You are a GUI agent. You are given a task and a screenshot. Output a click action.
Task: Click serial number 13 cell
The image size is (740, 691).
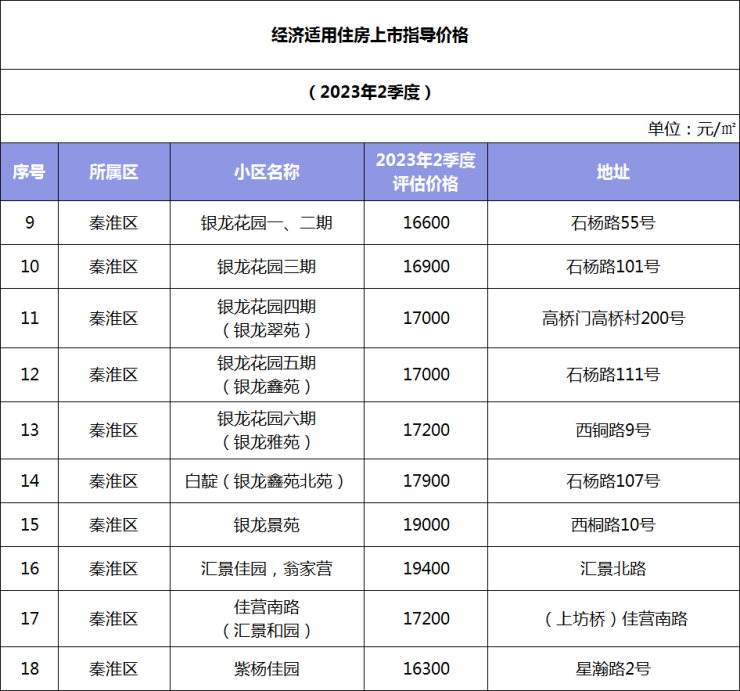(x=29, y=430)
